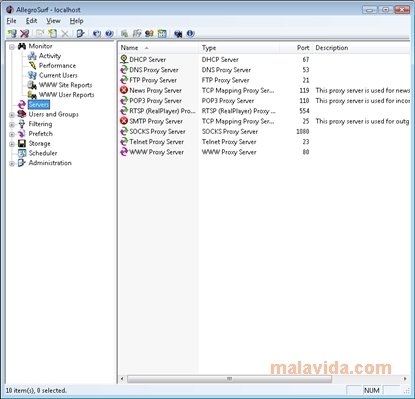Image resolution: width=415 pixels, height=399 pixels.
Task: Expand the Administration tree node
Action: point(12,164)
